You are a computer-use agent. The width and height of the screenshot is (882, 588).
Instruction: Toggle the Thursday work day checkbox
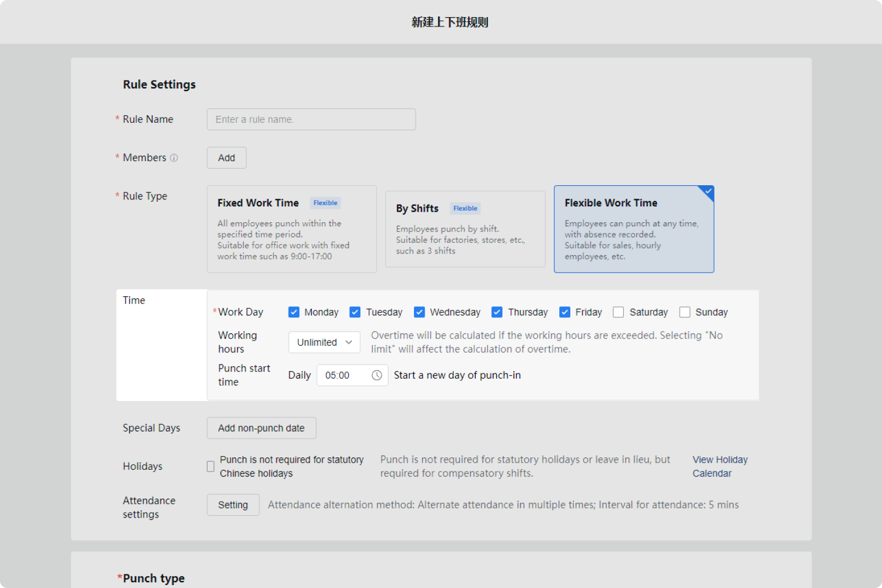(x=497, y=312)
